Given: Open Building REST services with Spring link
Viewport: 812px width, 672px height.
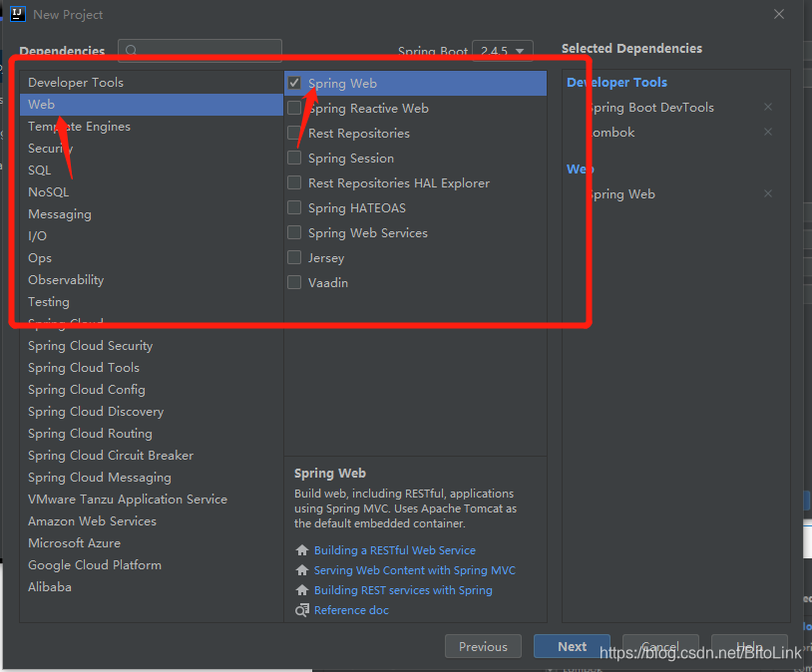Looking at the screenshot, I should (x=403, y=590).
